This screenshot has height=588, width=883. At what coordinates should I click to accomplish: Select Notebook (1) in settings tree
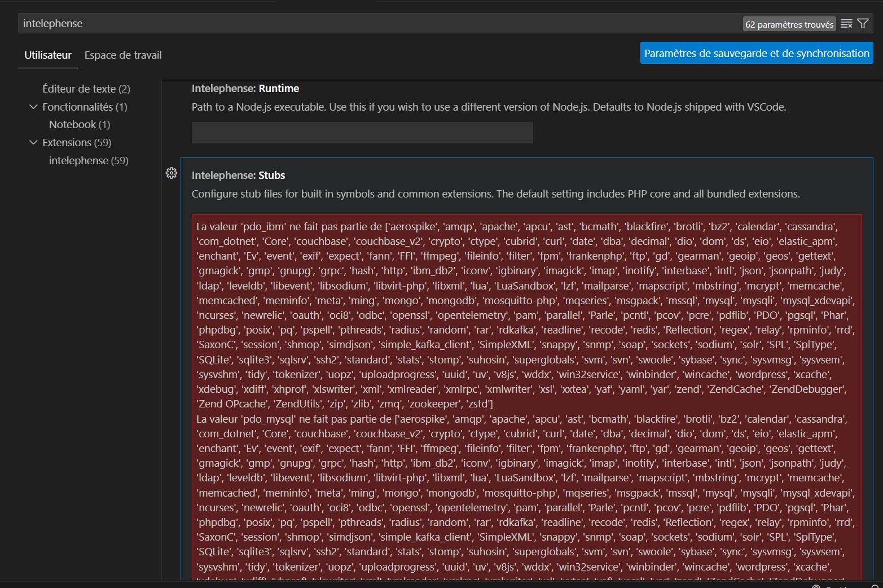point(80,124)
